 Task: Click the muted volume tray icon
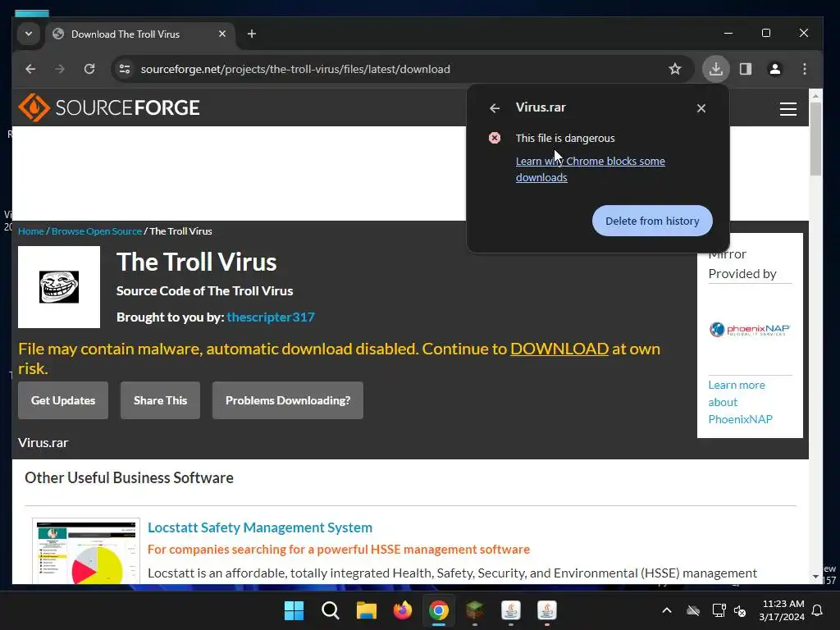(741, 610)
